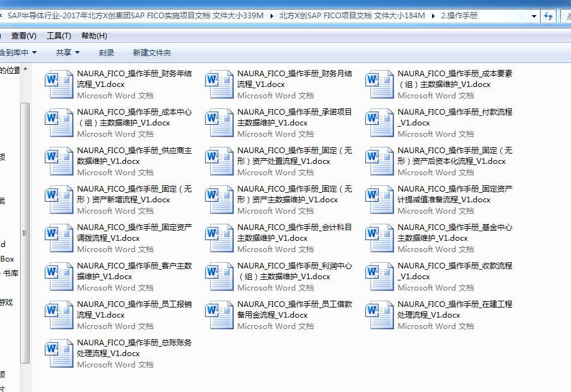The width and height of the screenshot is (571, 392).
Task: Click the refresh button next to address bar
Action: point(548,16)
